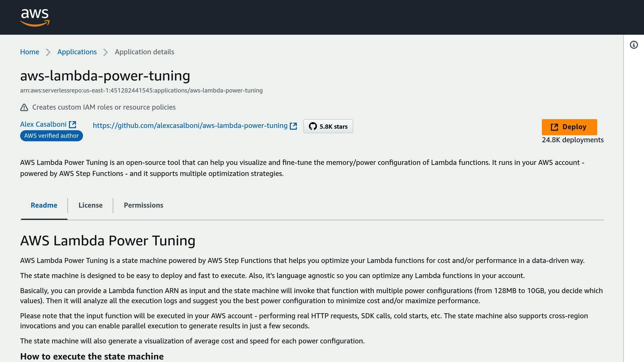The image size is (644, 362).
Task: Switch to the License tab
Action: (x=91, y=206)
